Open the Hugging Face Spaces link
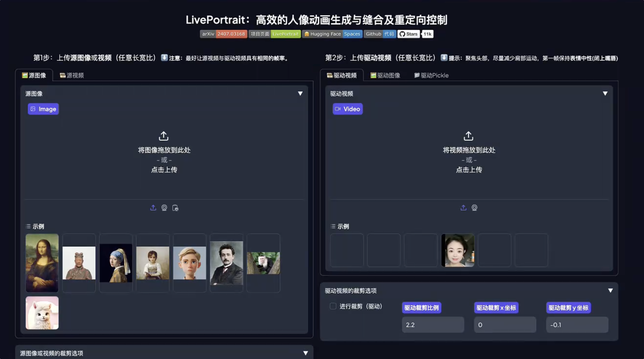644x359 pixels. [332, 34]
